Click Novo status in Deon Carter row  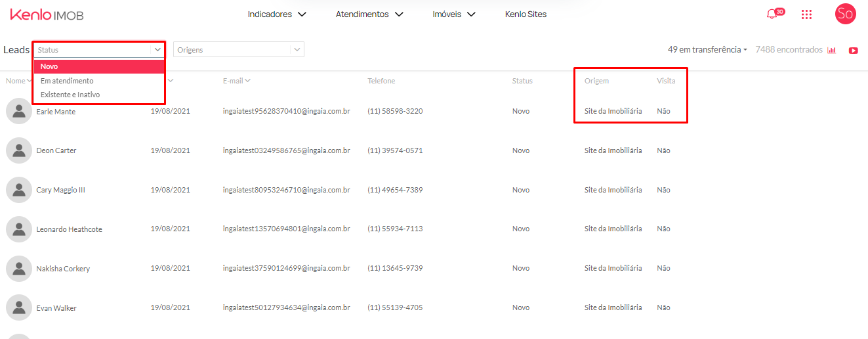pos(521,150)
